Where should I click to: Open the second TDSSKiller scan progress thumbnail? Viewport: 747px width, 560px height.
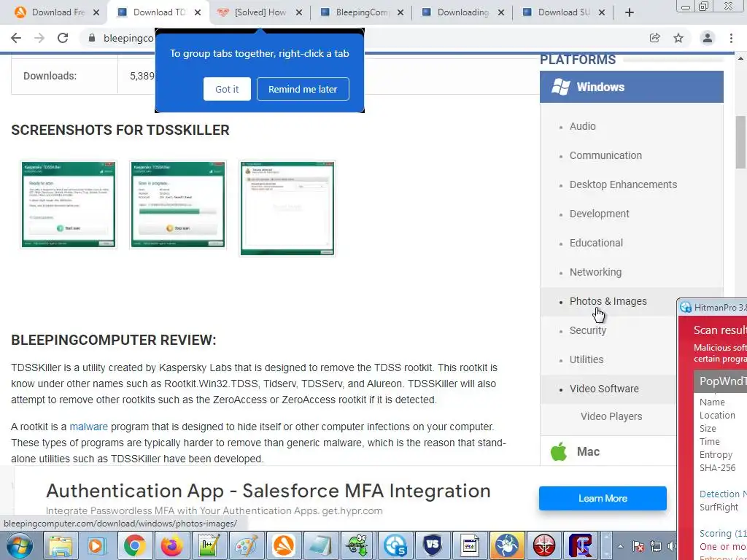(x=178, y=204)
